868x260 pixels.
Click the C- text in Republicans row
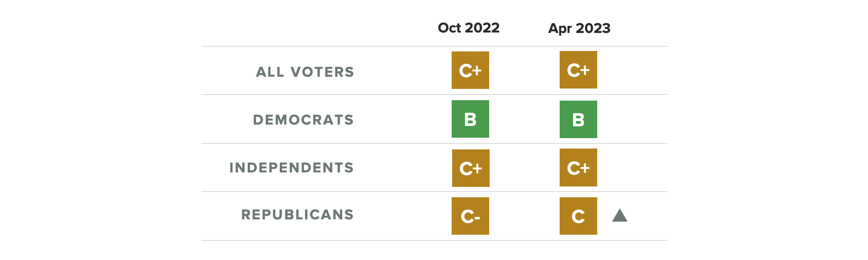(470, 217)
